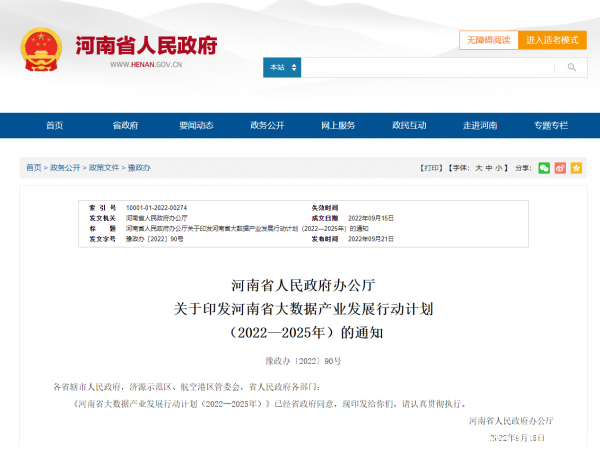The width and height of the screenshot is (600, 455).
Task: Share the article via WeChat icon
Action: coord(544,168)
